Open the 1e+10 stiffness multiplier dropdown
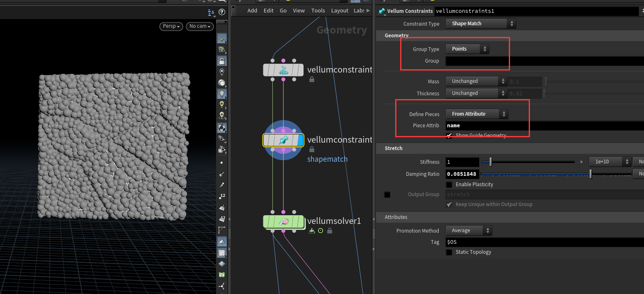644x294 pixels. pos(610,162)
